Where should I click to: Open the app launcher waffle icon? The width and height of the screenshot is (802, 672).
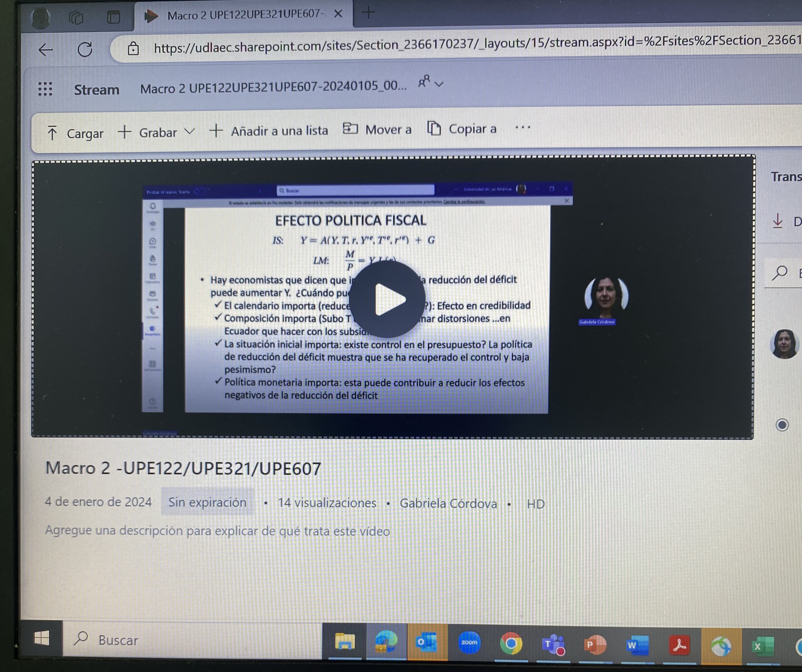[45, 89]
